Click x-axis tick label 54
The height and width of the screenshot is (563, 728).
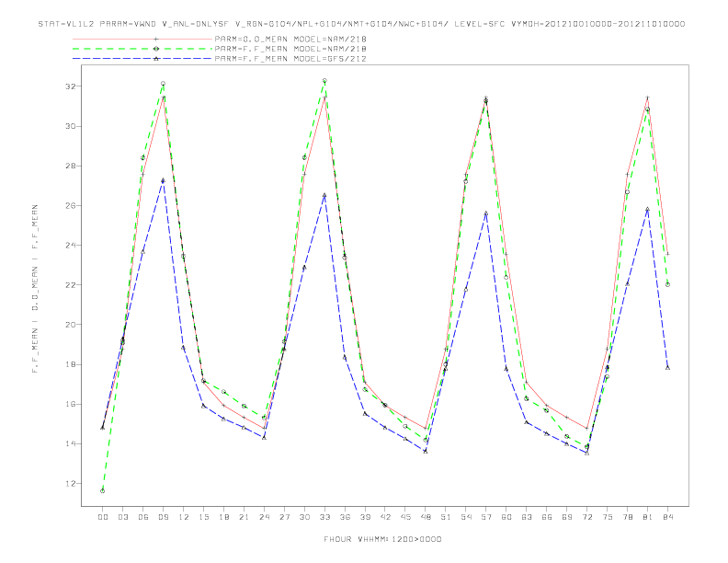pyautogui.click(x=466, y=517)
